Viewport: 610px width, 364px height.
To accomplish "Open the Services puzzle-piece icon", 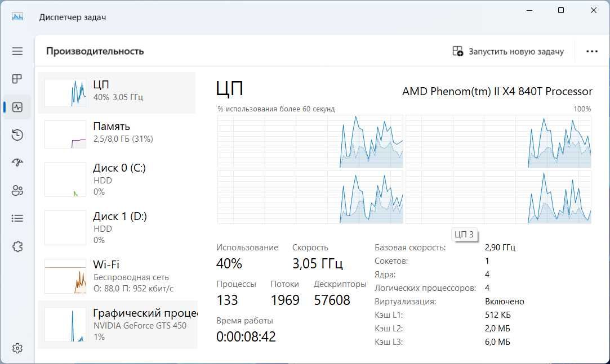I will (x=17, y=246).
